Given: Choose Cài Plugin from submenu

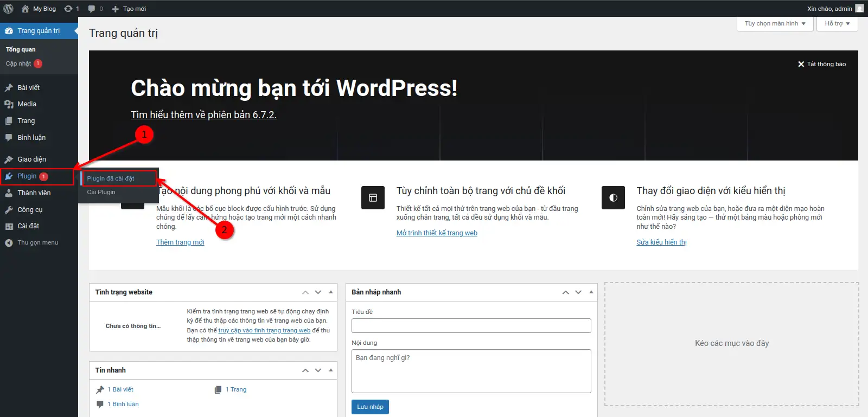Looking at the screenshot, I should pyautogui.click(x=101, y=193).
